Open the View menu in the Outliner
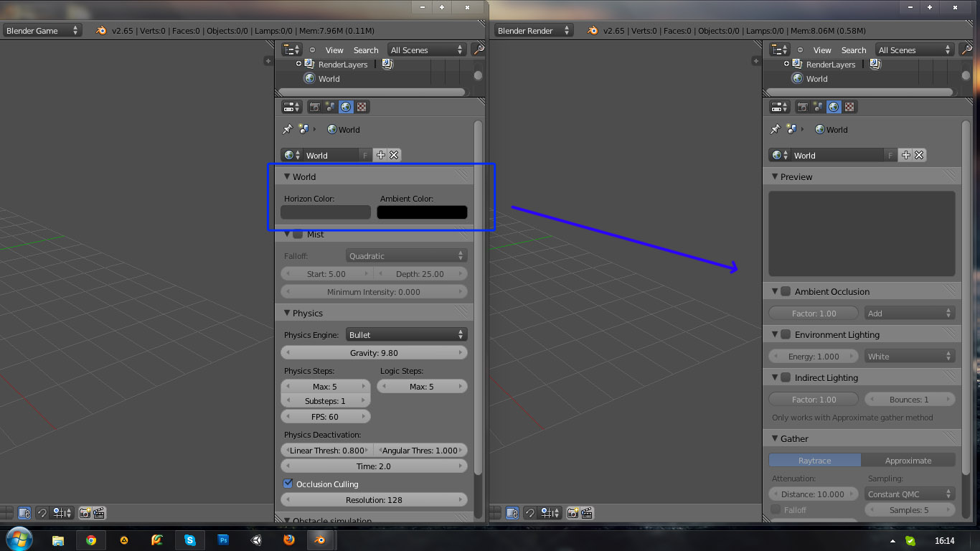The image size is (980, 551). click(x=334, y=50)
